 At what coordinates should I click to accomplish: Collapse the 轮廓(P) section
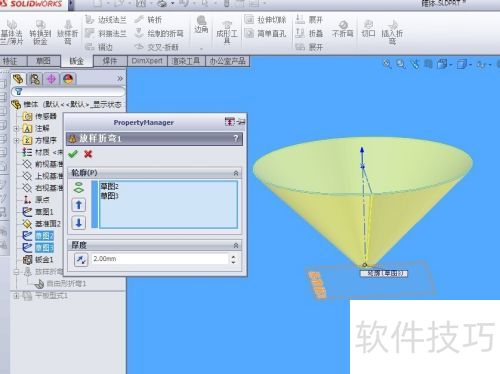(x=236, y=173)
